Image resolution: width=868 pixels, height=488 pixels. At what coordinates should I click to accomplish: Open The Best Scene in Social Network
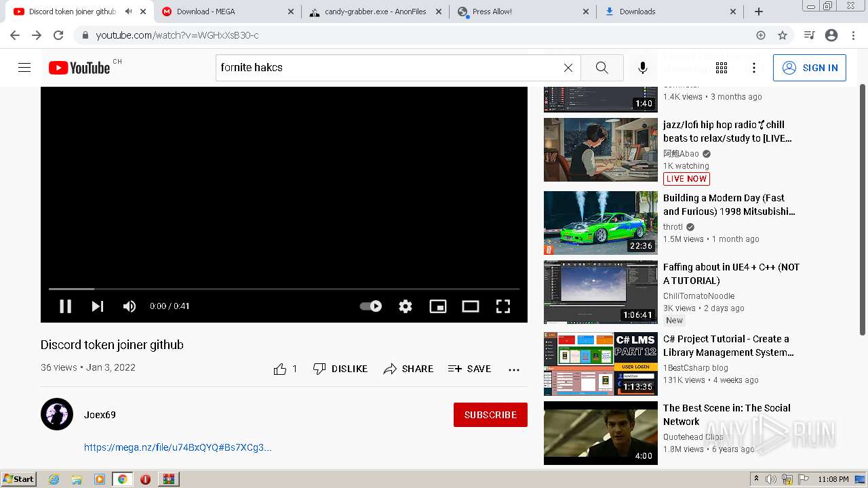726,415
